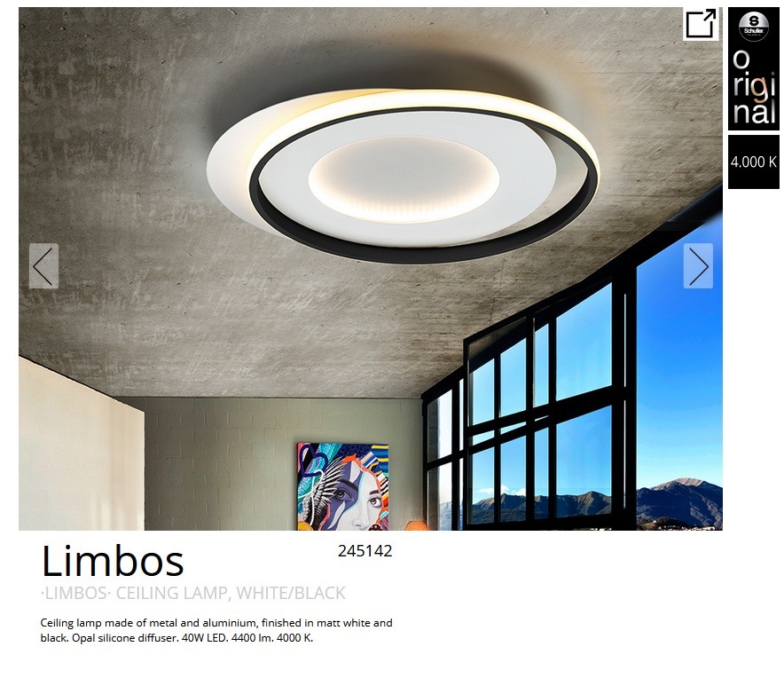Click the Limbos product title
Image resolution: width=784 pixels, height=686 pixels.
tap(113, 561)
